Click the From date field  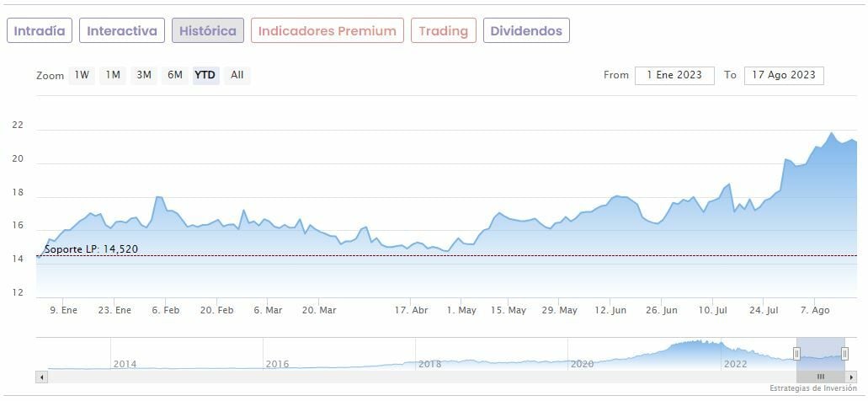tap(674, 75)
